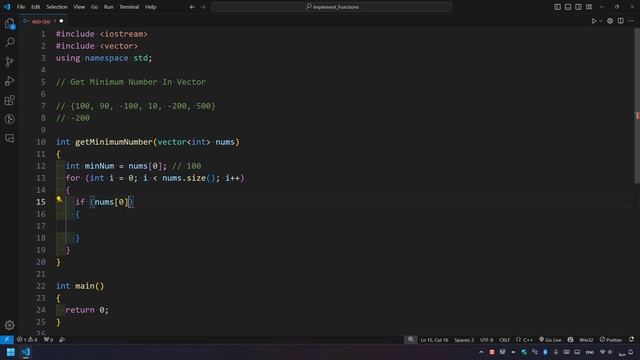Open the Run and Debug view
Image resolution: width=640 pixels, height=360 pixels.
click(x=9, y=81)
